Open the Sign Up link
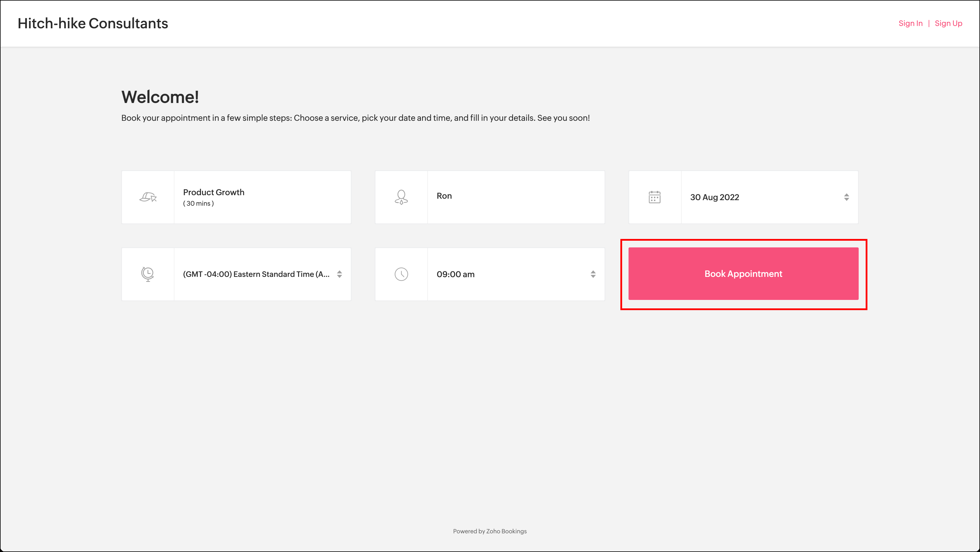 [x=949, y=23]
